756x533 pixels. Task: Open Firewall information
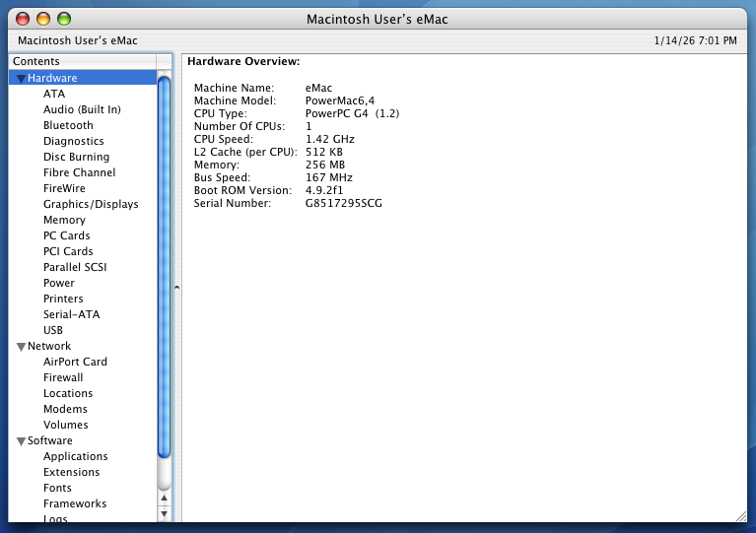pos(63,377)
